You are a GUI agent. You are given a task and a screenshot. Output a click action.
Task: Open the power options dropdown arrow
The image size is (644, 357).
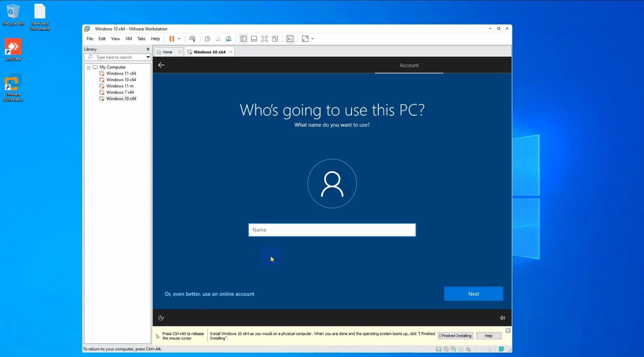click(179, 39)
